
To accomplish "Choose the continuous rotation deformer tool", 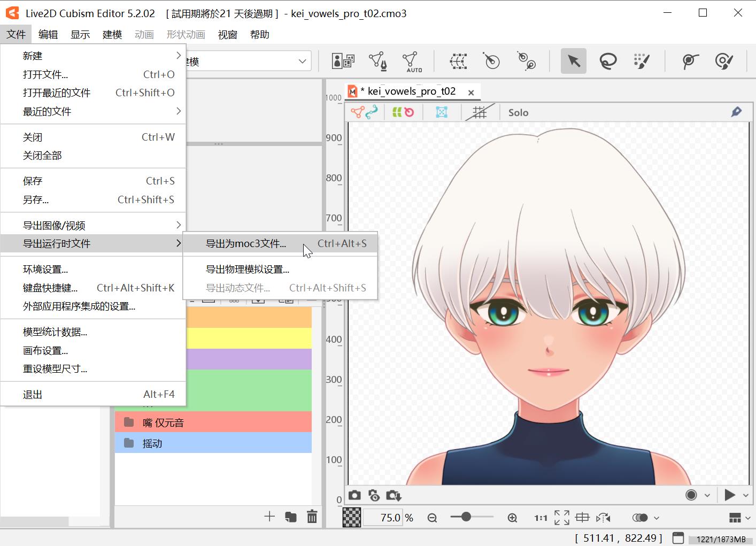I will click(x=527, y=61).
